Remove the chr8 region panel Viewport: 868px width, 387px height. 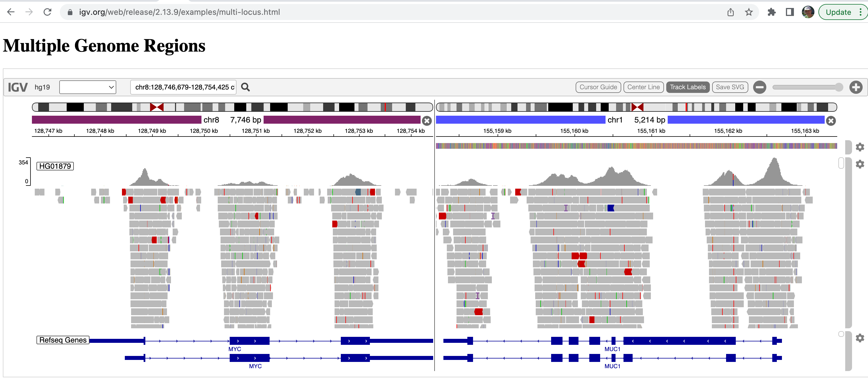pyautogui.click(x=427, y=121)
